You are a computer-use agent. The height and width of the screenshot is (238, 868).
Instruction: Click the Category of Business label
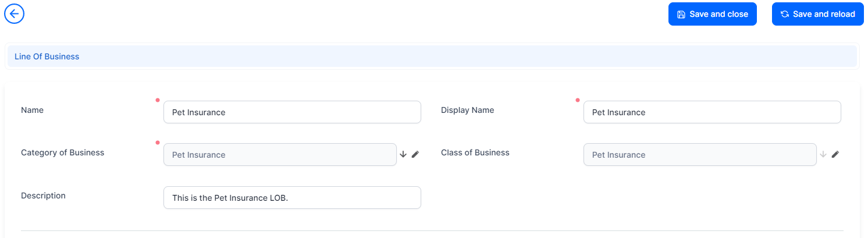click(x=62, y=152)
